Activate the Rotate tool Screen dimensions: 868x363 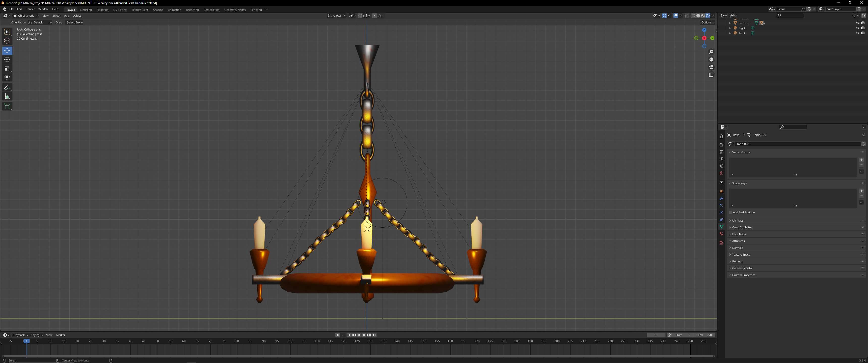[7, 59]
